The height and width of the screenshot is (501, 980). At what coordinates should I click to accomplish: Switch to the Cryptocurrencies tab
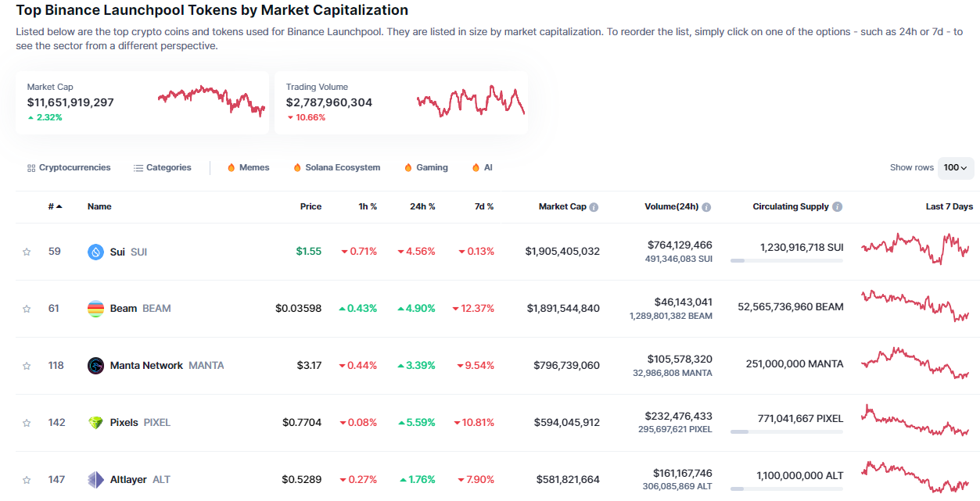(69, 168)
